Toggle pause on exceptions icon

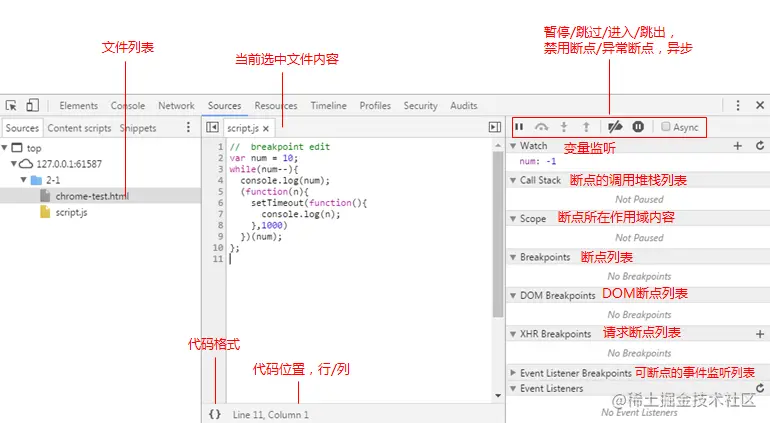click(x=638, y=127)
